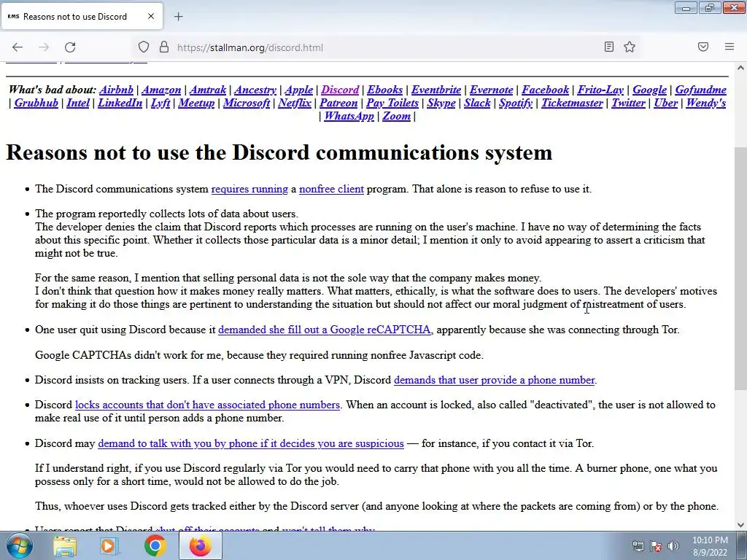Open the Frito-Lay link
Viewport: 747px width, 560px height.
pos(600,90)
